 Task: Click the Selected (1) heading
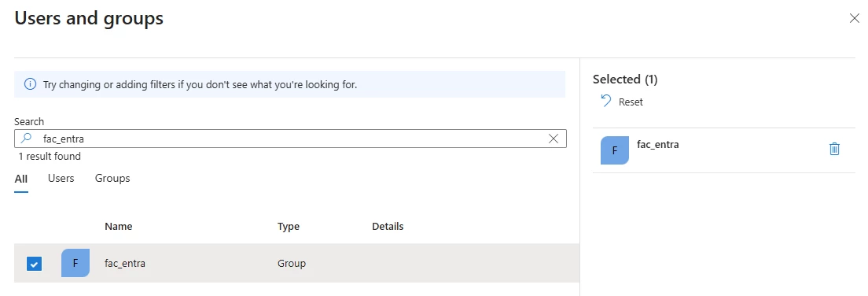[625, 80]
